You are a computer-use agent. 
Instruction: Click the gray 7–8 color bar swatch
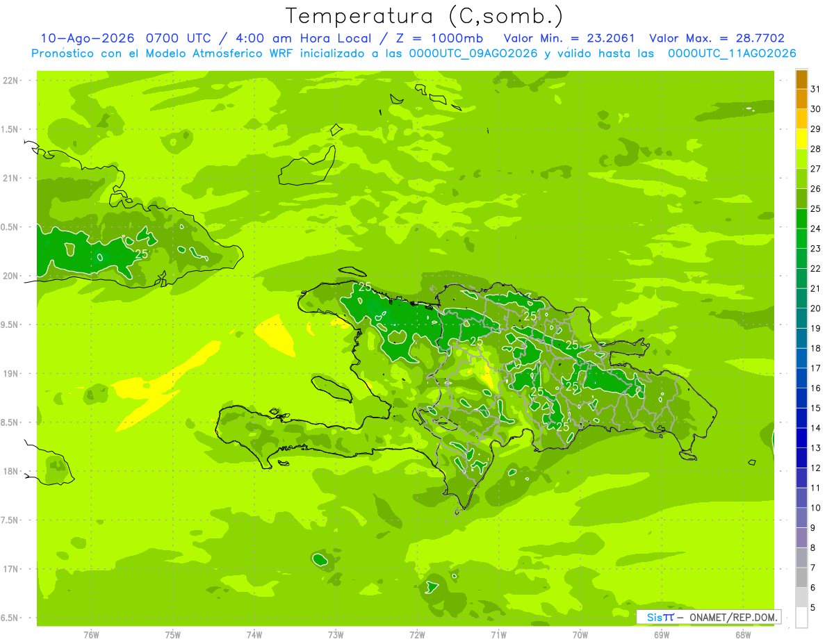coord(801,558)
